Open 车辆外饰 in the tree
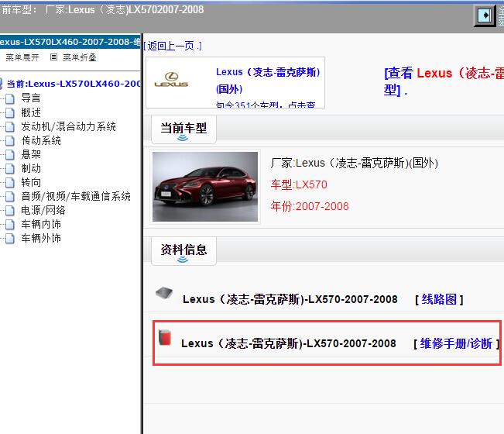Screen dimensions: 504x434 (x=41, y=239)
